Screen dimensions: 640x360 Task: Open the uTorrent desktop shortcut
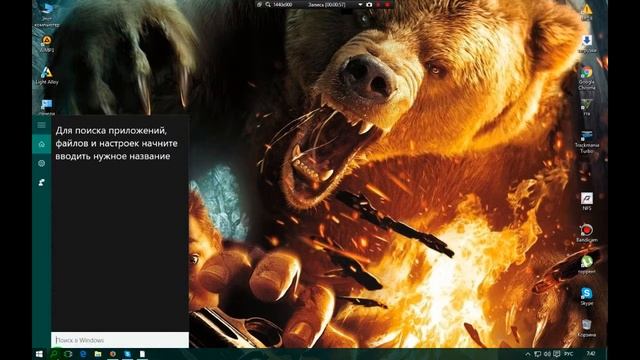pos(587,264)
